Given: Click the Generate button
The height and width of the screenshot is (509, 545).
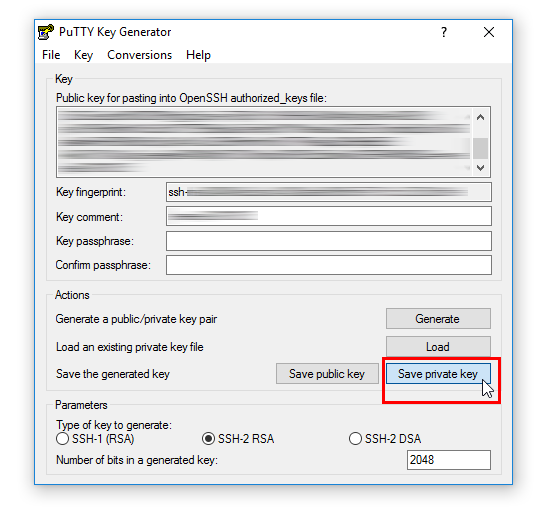Looking at the screenshot, I should click(x=438, y=318).
